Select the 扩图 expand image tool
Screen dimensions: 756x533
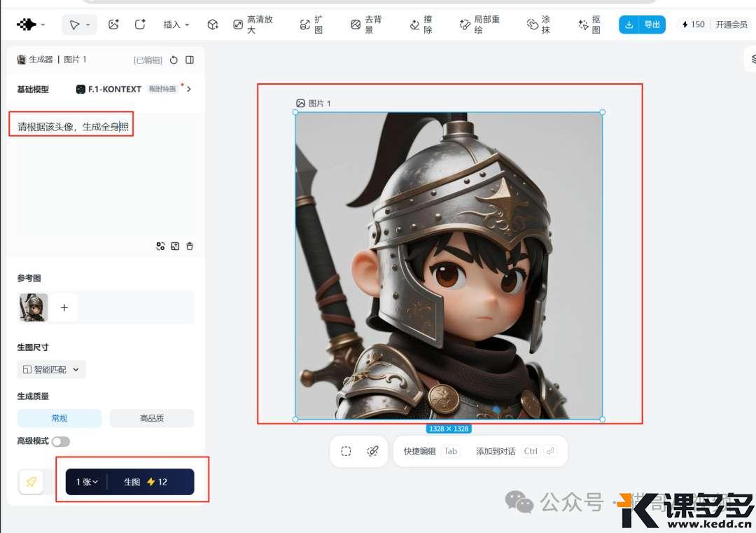[x=311, y=25]
